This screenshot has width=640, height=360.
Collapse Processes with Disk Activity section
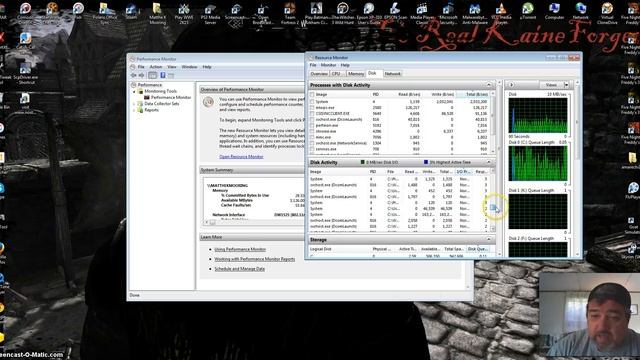[489, 85]
